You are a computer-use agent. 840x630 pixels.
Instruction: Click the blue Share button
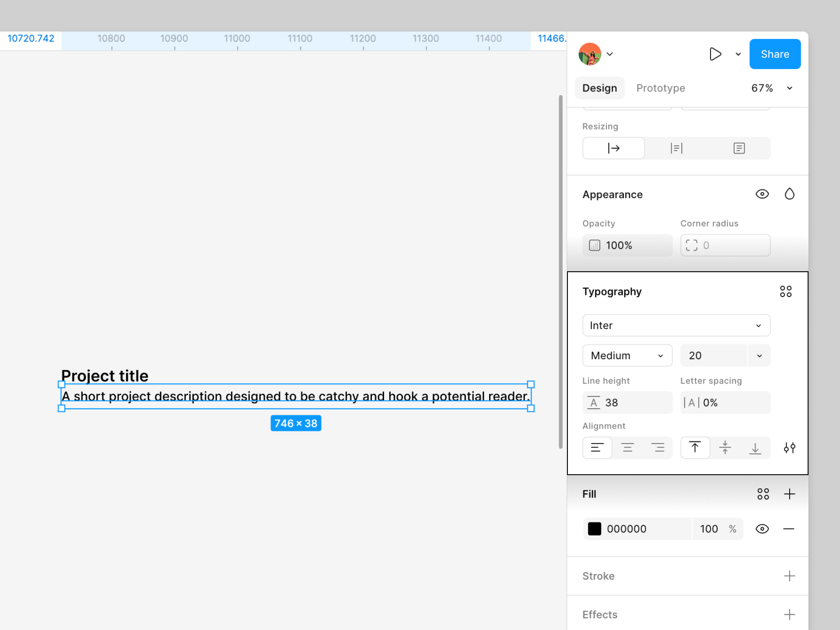click(x=775, y=54)
